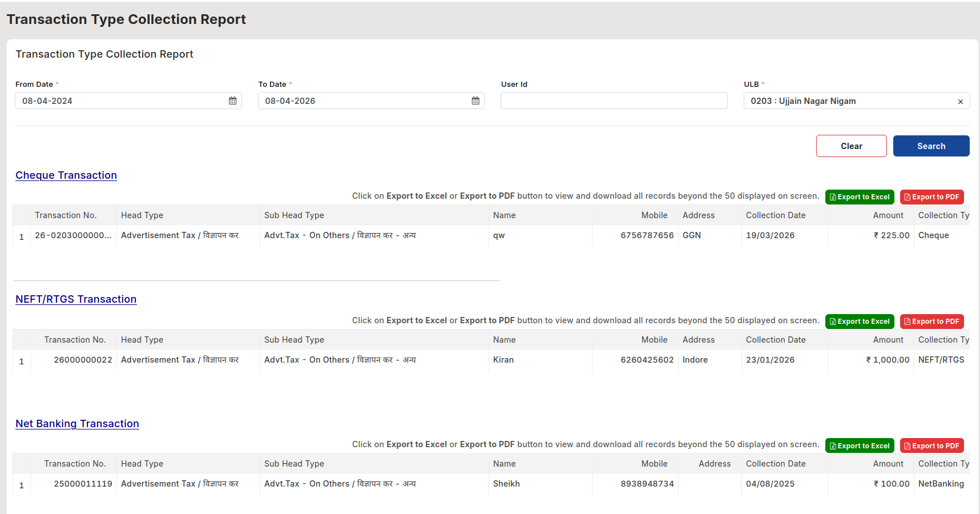Export NEFT/RTGS Transaction table to PDF
Screen dimensions: 980x514
932,322
